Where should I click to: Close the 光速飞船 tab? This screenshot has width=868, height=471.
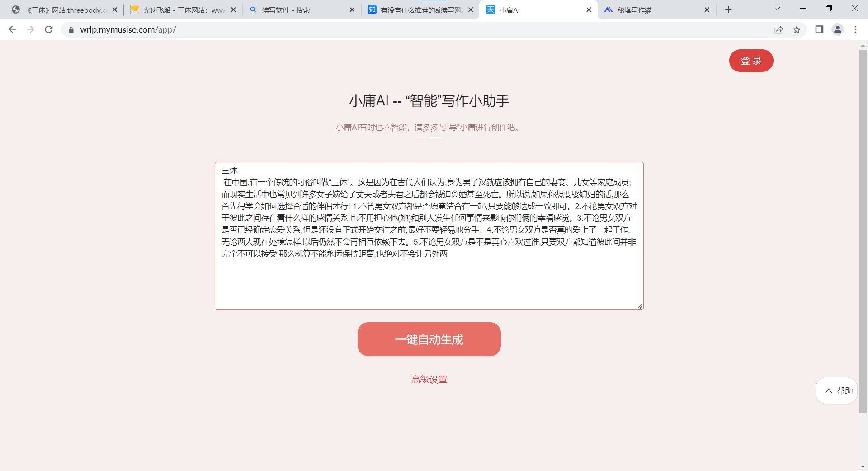[233, 10]
